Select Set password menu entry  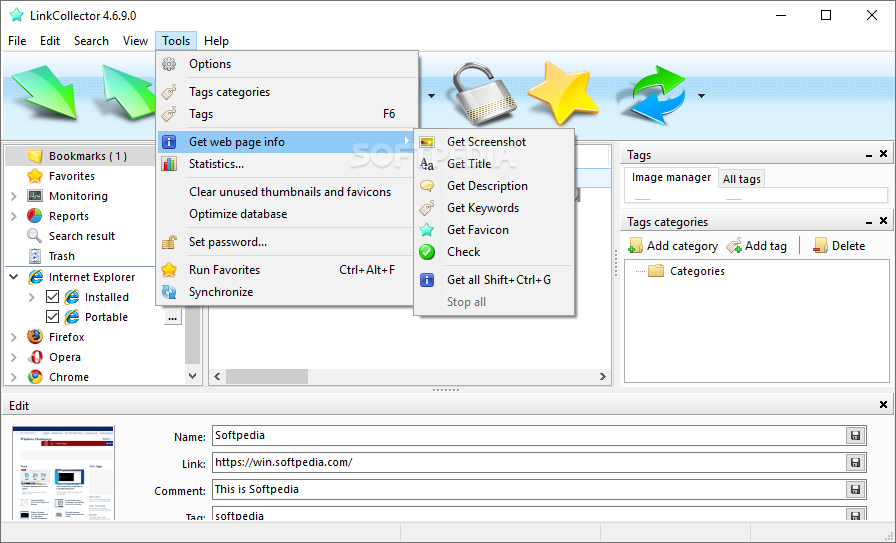[287, 242]
